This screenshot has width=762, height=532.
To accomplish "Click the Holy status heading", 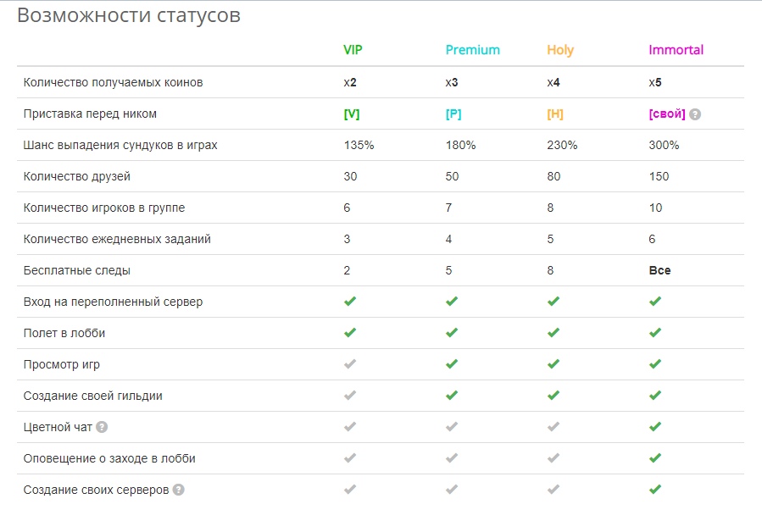I will pos(560,51).
